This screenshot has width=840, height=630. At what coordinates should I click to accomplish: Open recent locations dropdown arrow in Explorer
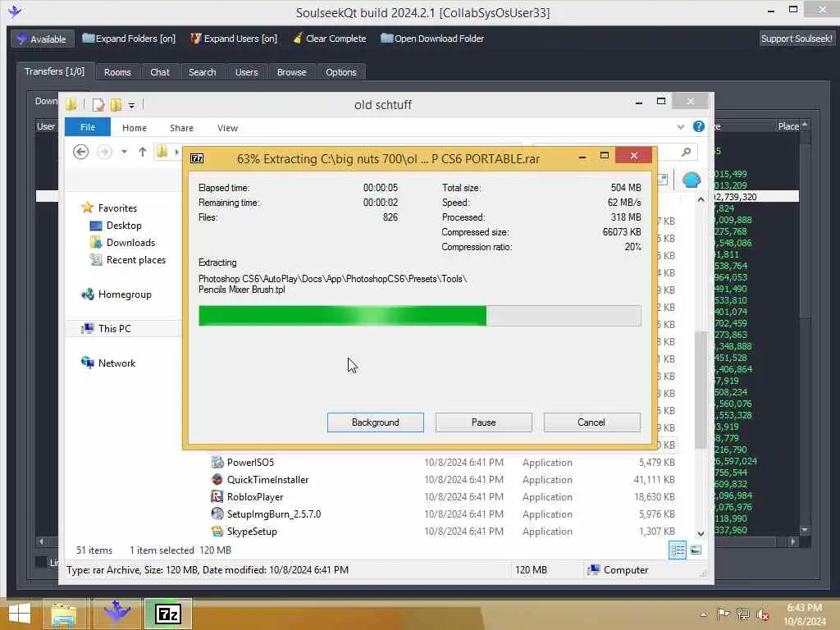coord(124,152)
